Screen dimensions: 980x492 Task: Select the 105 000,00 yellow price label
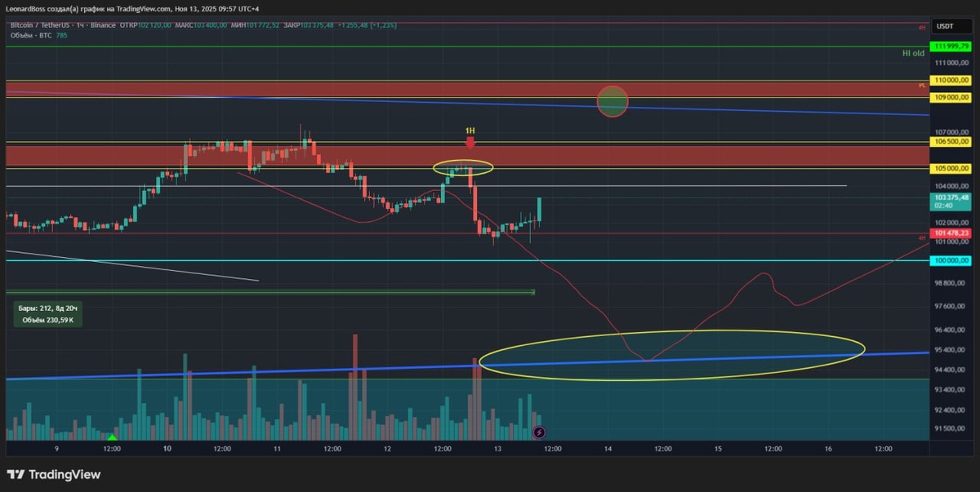pyautogui.click(x=951, y=168)
